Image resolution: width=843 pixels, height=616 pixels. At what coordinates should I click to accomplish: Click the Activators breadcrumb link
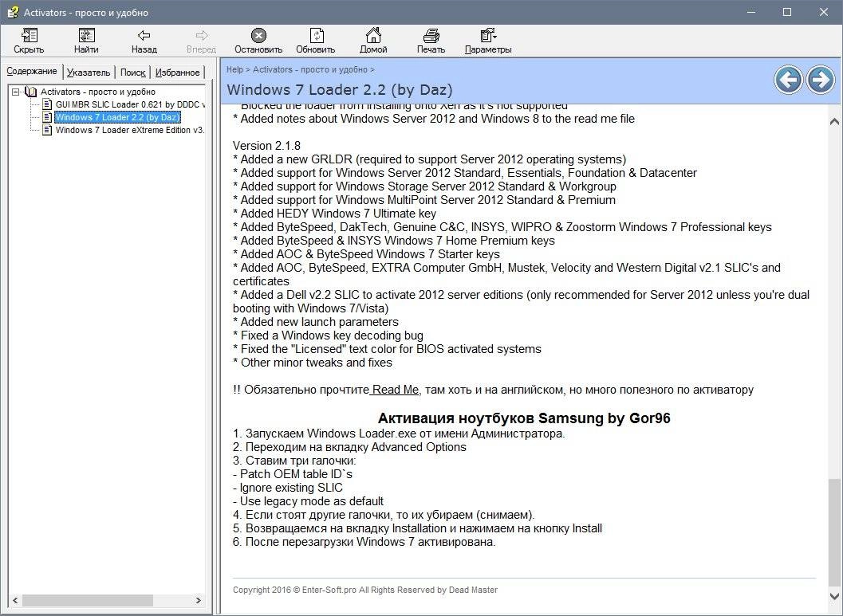click(x=310, y=69)
